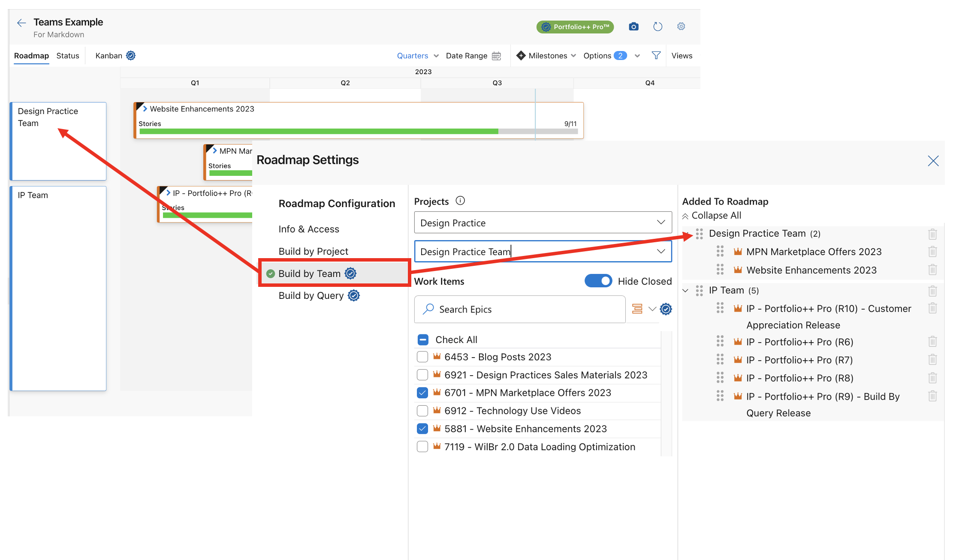Image resolution: width=959 pixels, height=560 pixels.
Task: Switch to the Status tab
Action: point(68,56)
